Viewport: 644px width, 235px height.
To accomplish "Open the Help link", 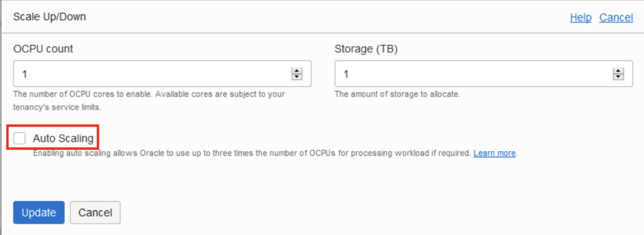I will [x=580, y=17].
